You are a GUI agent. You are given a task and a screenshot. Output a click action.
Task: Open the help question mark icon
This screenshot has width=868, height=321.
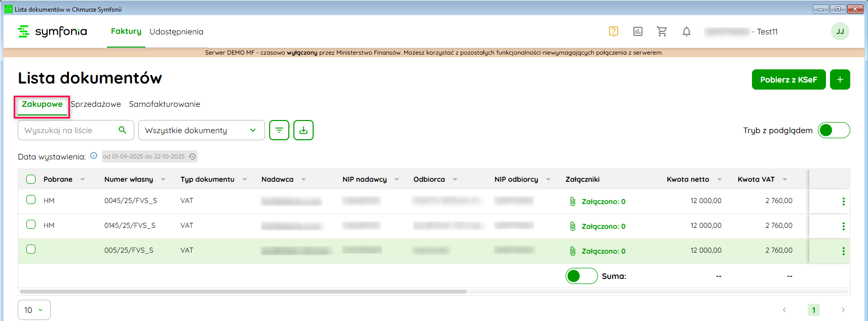click(613, 31)
